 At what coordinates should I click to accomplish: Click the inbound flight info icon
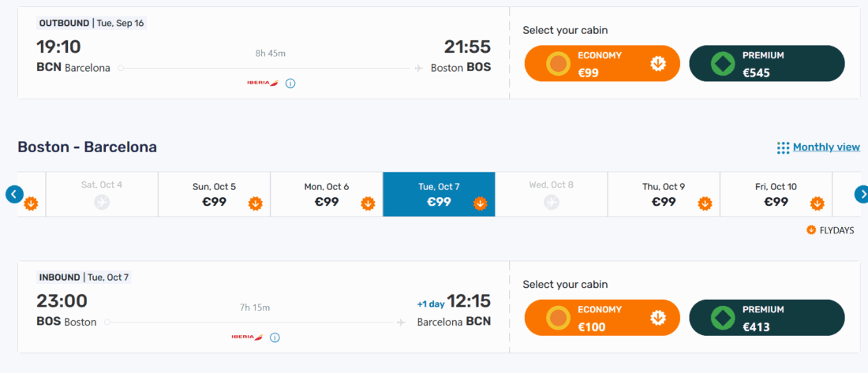[275, 338]
